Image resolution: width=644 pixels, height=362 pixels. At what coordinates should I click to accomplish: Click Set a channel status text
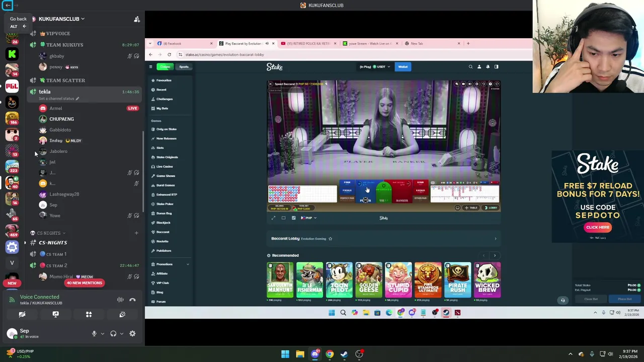(56, 99)
